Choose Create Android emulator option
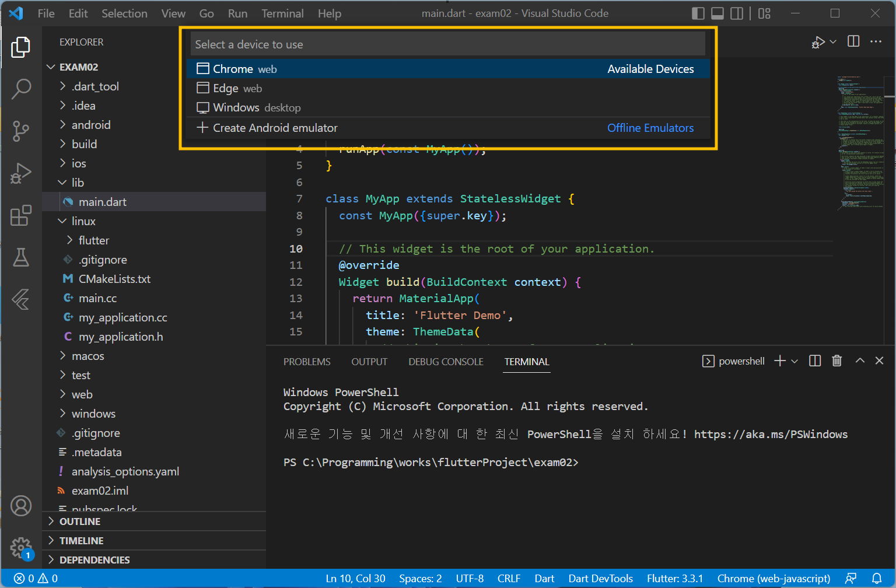896x588 pixels. 448,128
